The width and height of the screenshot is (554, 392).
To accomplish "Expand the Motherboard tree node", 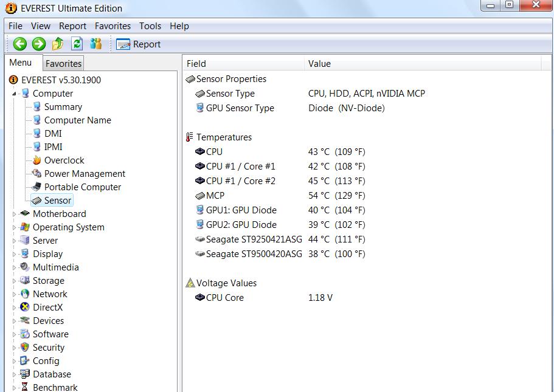I will pos(14,214).
